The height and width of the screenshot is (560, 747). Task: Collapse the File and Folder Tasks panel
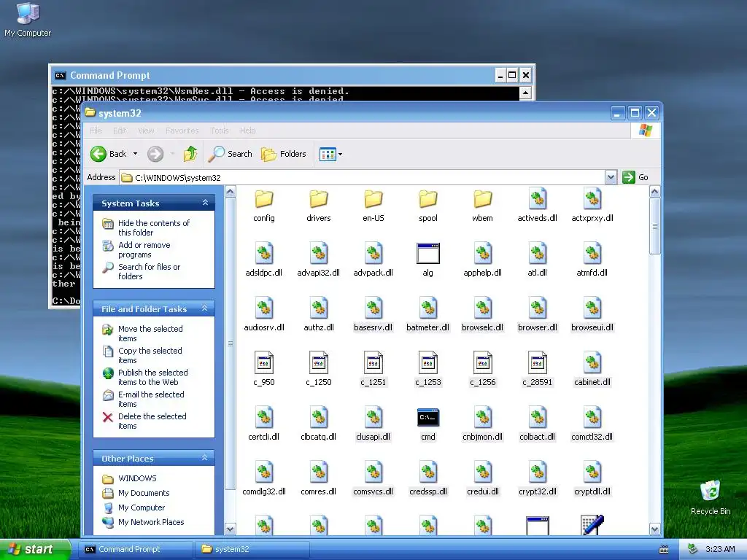[x=205, y=308]
